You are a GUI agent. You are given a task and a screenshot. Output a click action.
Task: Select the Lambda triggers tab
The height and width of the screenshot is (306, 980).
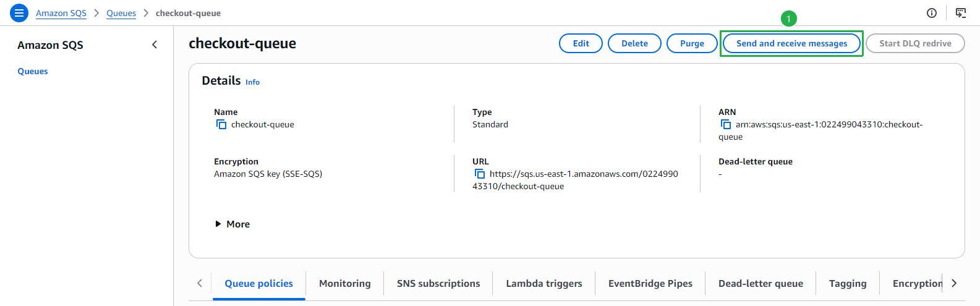(x=544, y=283)
